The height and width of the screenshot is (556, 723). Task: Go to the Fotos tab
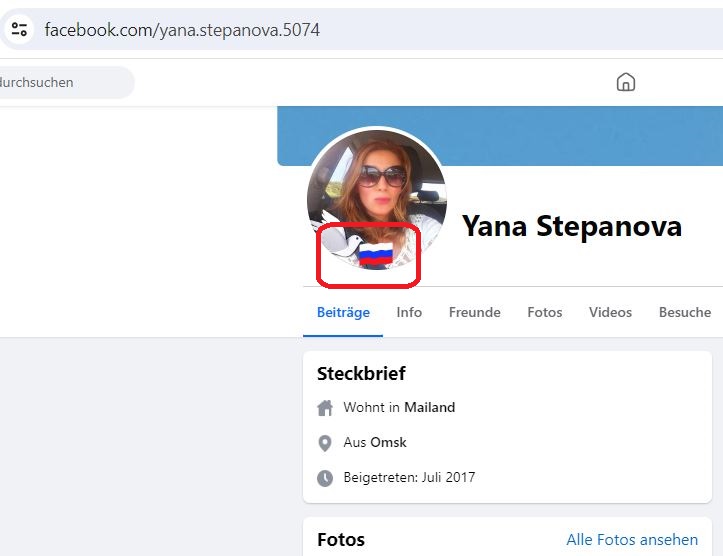545,312
